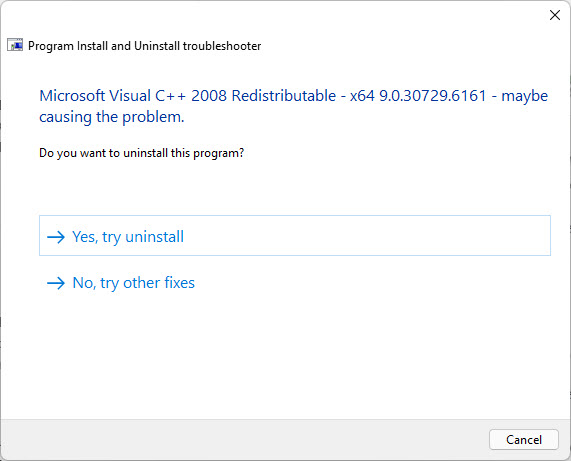This screenshot has width=571, height=461.
Task: Click the arrow icon beside No, try other fixes
Action: tap(56, 283)
